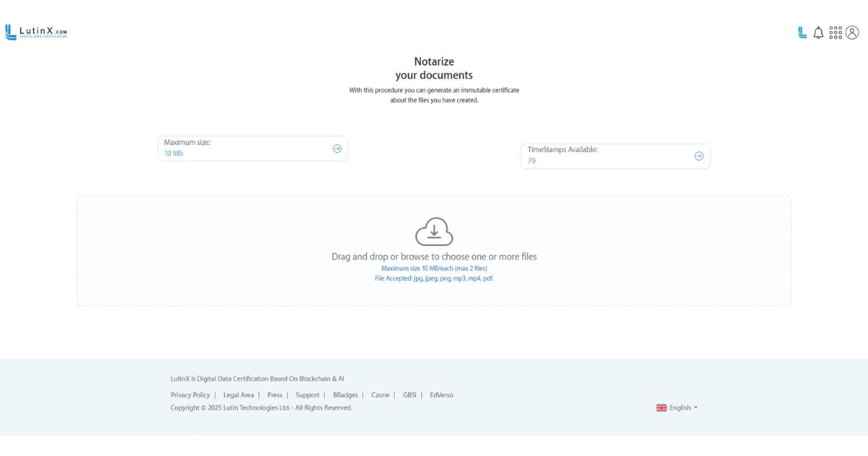Open the small blue LutinX icon top right

[802, 33]
